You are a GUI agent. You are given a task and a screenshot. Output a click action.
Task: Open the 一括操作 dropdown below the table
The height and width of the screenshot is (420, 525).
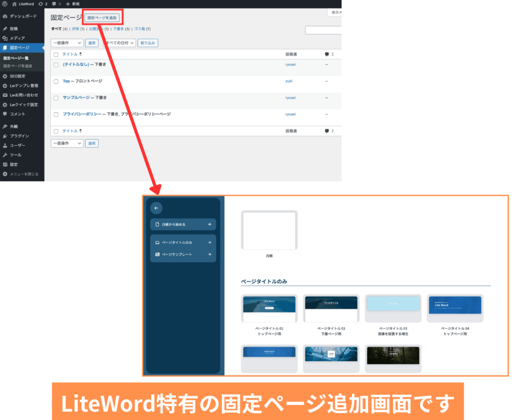[x=67, y=144]
